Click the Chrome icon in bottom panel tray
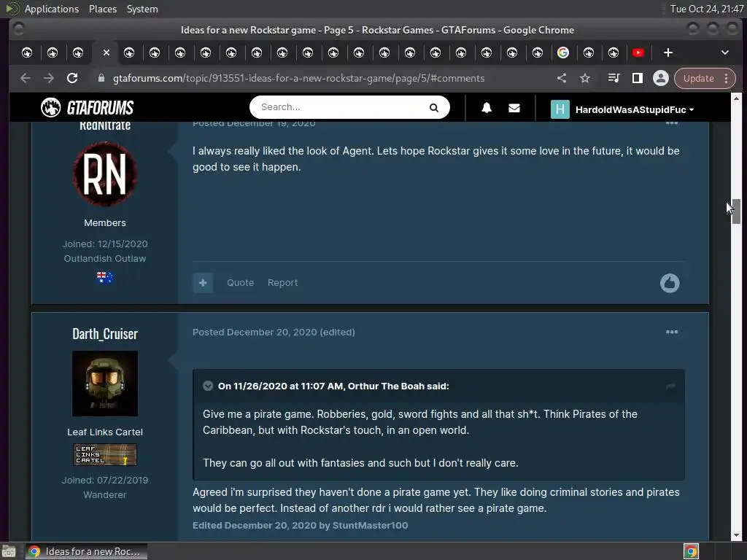Screen dimensions: 747x560 click(x=691, y=551)
